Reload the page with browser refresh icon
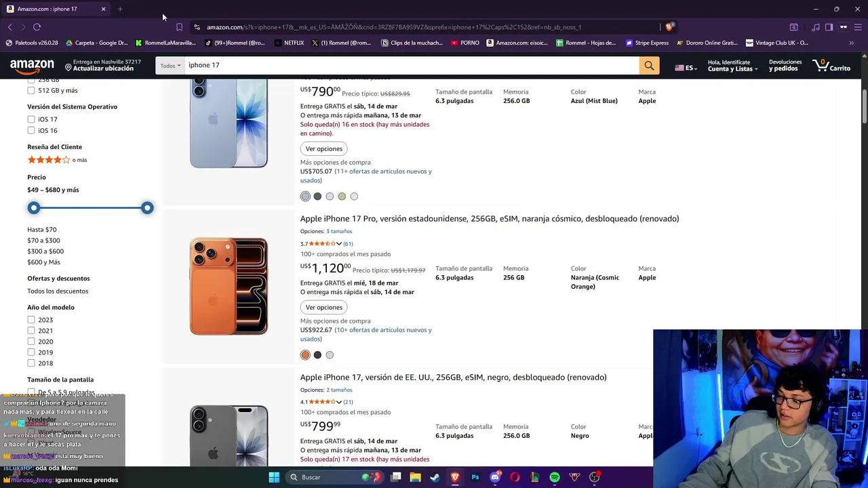The width and height of the screenshot is (868, 488). [x=37, y=27]
